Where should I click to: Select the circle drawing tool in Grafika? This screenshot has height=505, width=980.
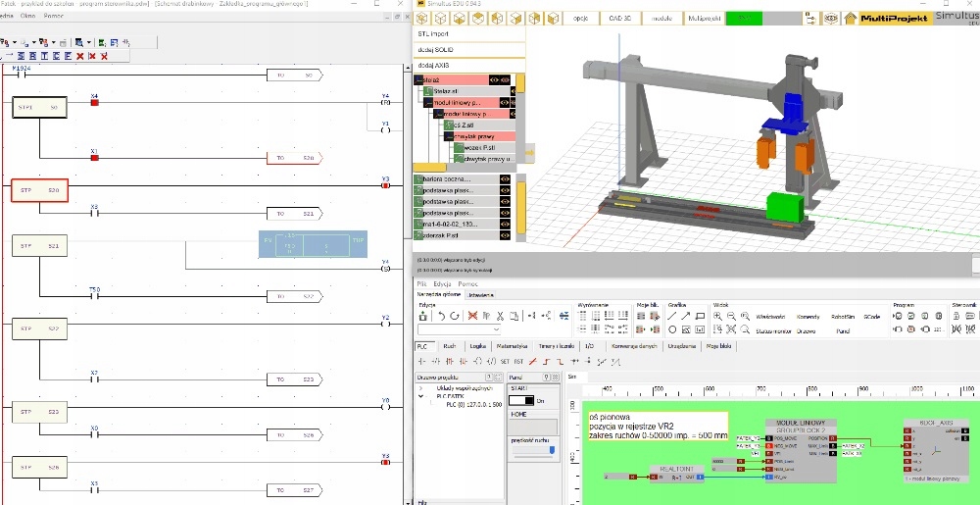click(672, 329)
